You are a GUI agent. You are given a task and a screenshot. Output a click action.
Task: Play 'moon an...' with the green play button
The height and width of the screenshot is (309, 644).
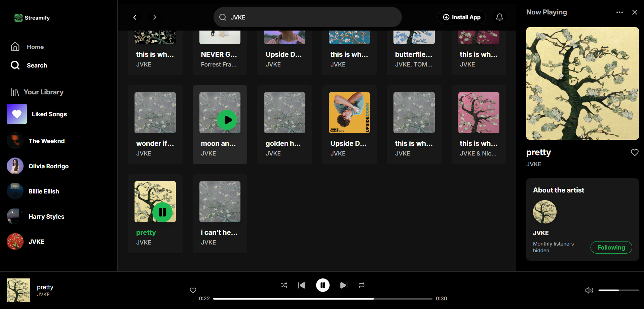pos(227,120)
